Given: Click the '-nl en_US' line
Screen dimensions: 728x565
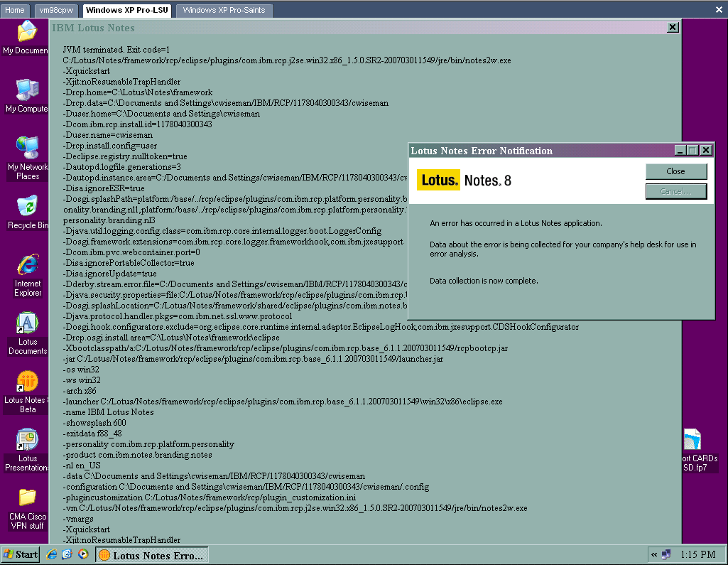Looking at the screenshot, I should coord(82,466).
